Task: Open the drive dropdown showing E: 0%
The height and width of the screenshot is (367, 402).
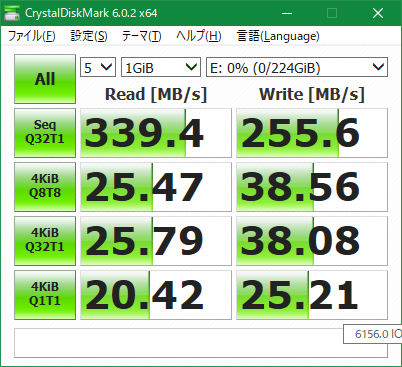Action: [x=297, y=67]
